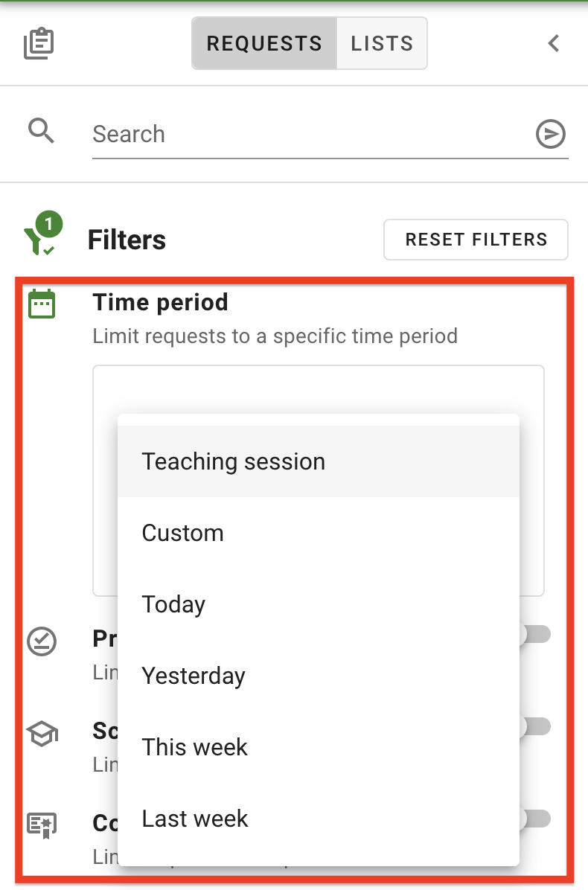Collapse the panel using left chevron
Image resolution: width=588 pixels, height=890 pixels.
pyautogui.click(x=553, y=43)
